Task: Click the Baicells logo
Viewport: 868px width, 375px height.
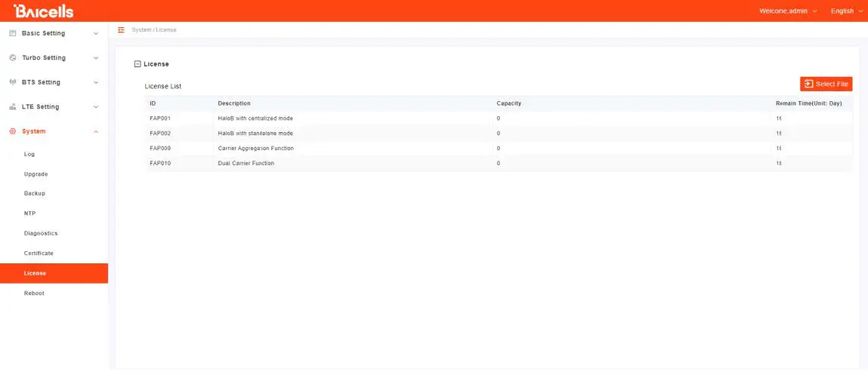Action: tap(44, 11)
